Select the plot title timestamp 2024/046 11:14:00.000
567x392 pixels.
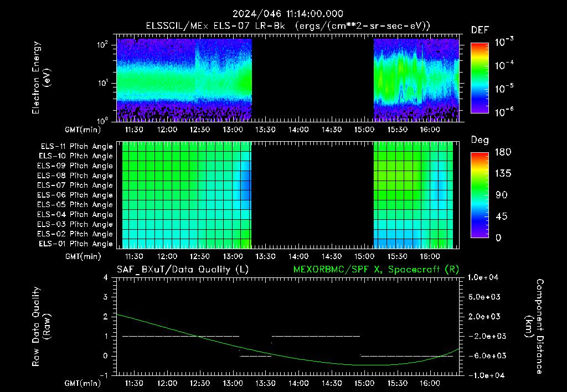coord(288,14)
